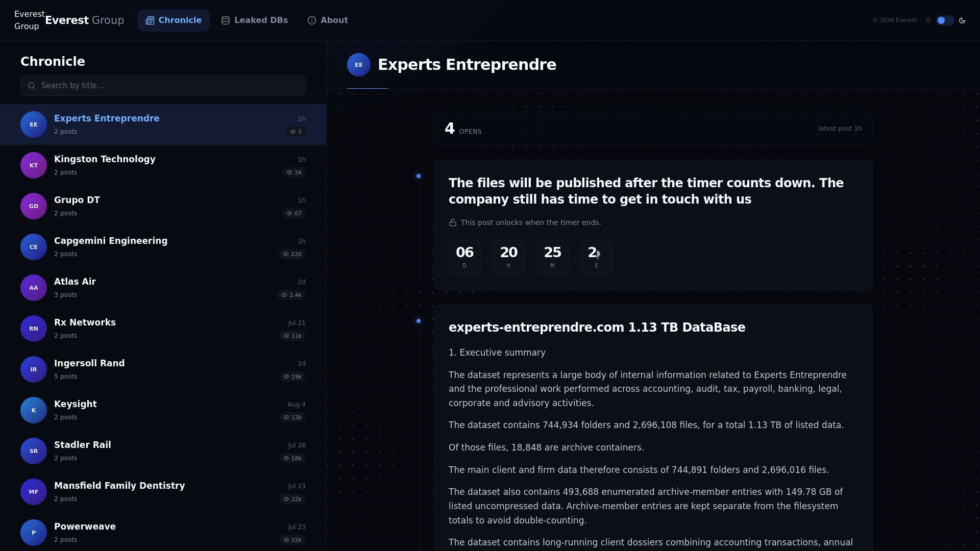Click the 06 days countdown box
The image size is (980, 551).
(x=465, y=258)
